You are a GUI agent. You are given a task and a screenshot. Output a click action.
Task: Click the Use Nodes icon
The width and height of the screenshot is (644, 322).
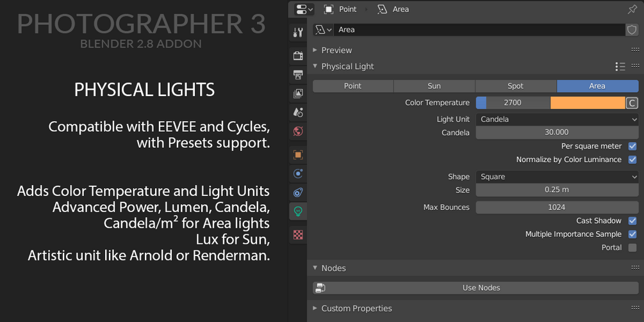pos(320,288)
